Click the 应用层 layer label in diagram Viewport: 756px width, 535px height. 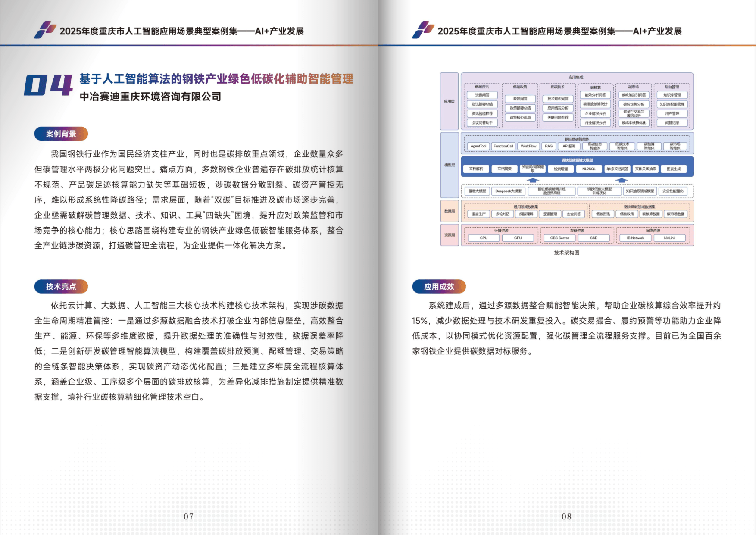click(449, 101)
